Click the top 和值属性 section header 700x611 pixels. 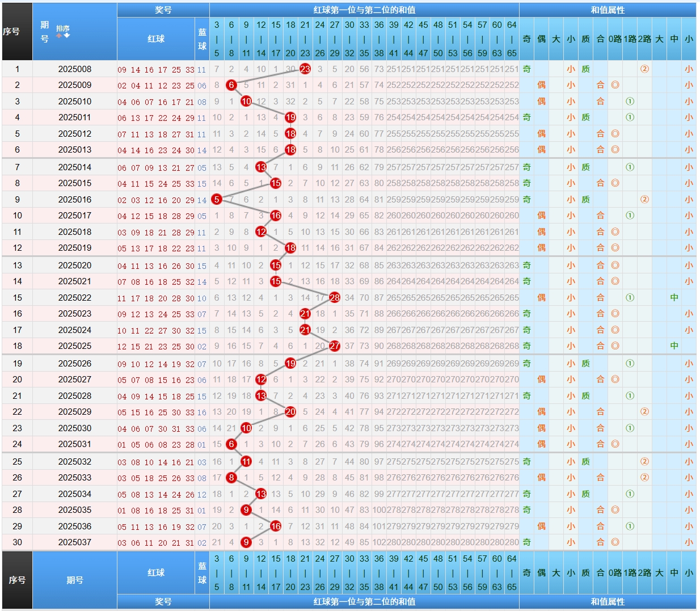point(608,10)
